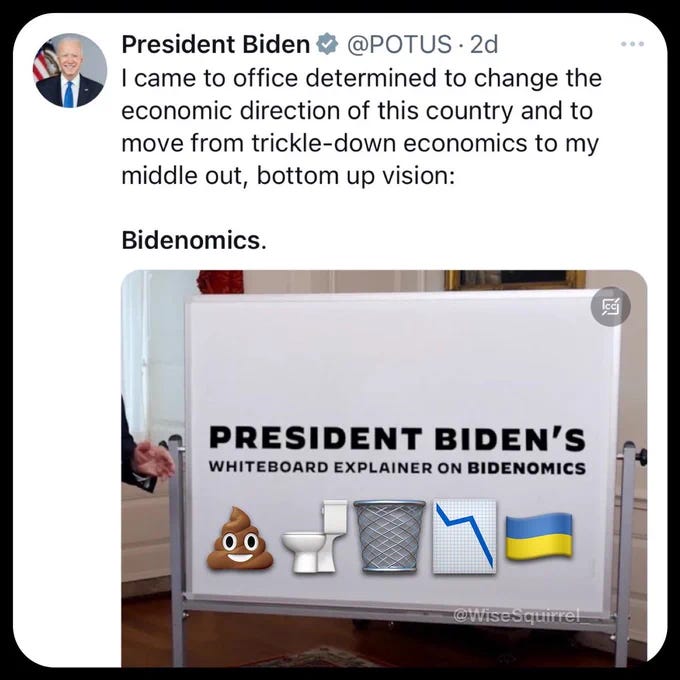Open the three-dot more options menu
Screen dimensions: 680x680
pos(632,44)
